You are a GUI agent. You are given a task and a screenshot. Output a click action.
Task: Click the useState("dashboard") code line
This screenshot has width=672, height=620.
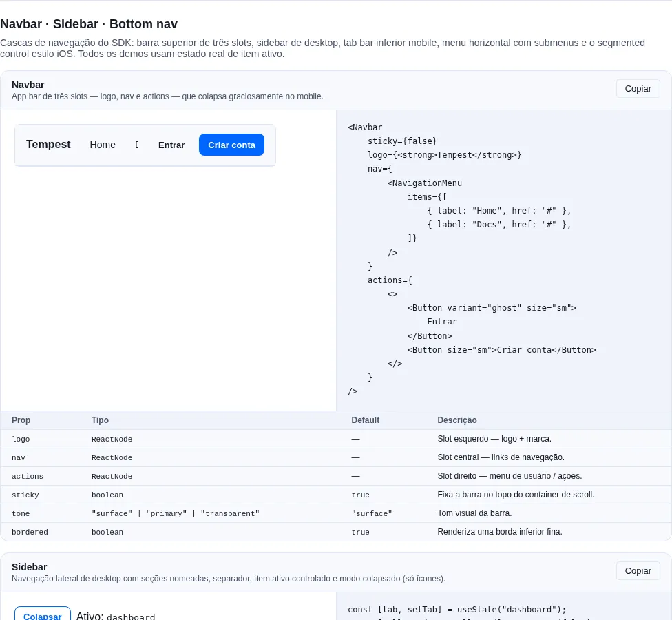pos(457,610)
